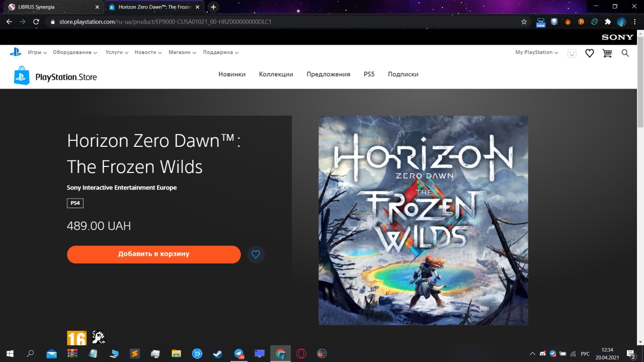Click Sony Interactive Entertainment Europe publisher text
This screenshot has width=644, height=362.
(122, 188)
